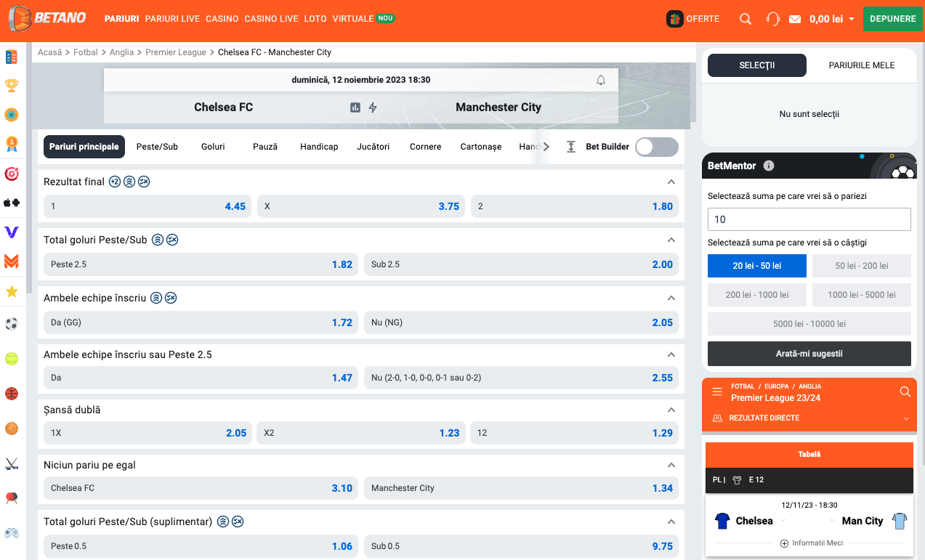Open the Loto menu item

click(x=315, y=19)
